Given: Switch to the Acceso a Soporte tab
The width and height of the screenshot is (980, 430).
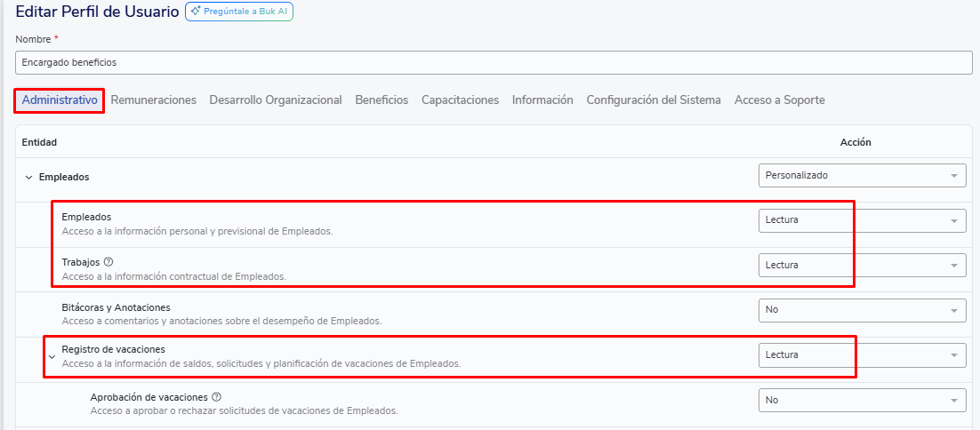Looking at the screenshot, I should coord(779,100).
